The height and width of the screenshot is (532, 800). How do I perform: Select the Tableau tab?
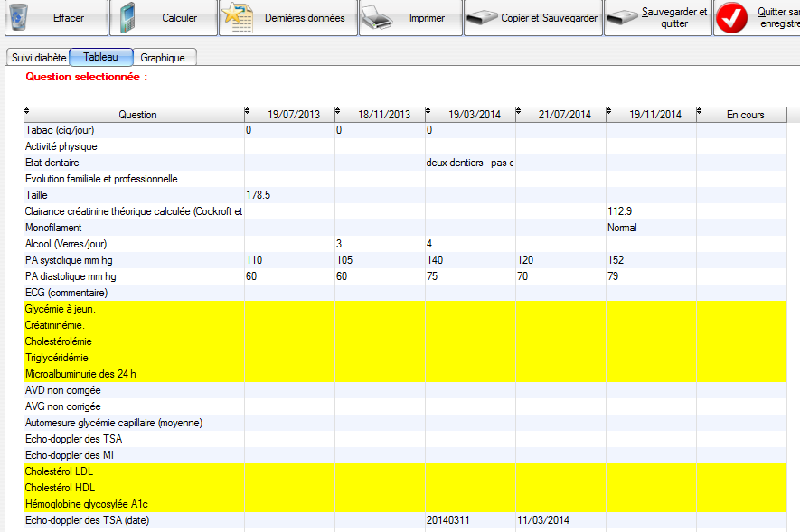[x=100, y=57]
